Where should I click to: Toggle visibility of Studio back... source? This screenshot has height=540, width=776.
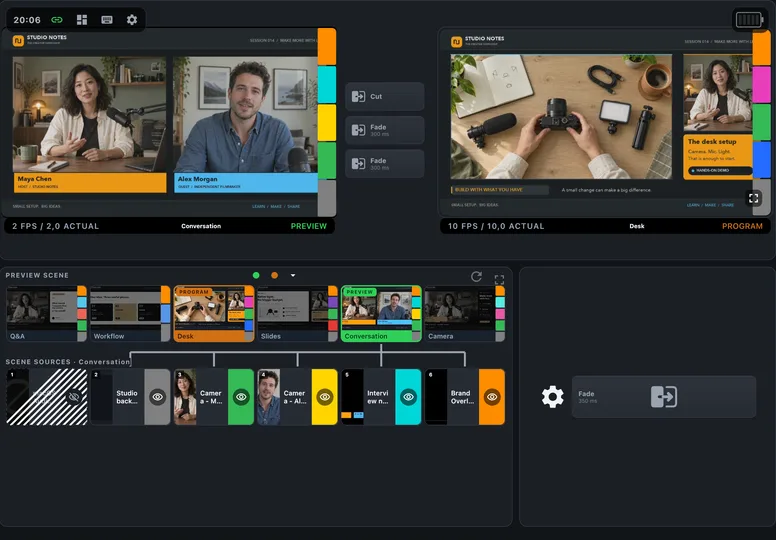click(x=157, y=397)
